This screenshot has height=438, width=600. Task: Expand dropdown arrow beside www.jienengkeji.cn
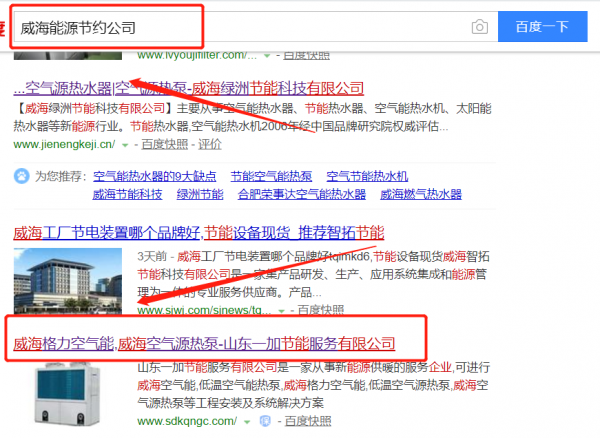pos(124,144)
